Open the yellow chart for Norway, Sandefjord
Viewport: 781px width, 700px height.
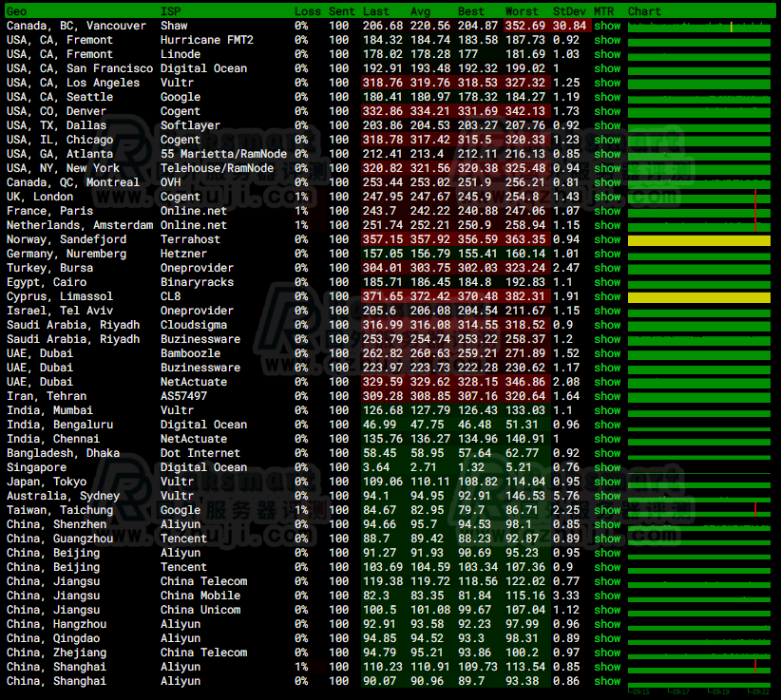tap(699, 240)
